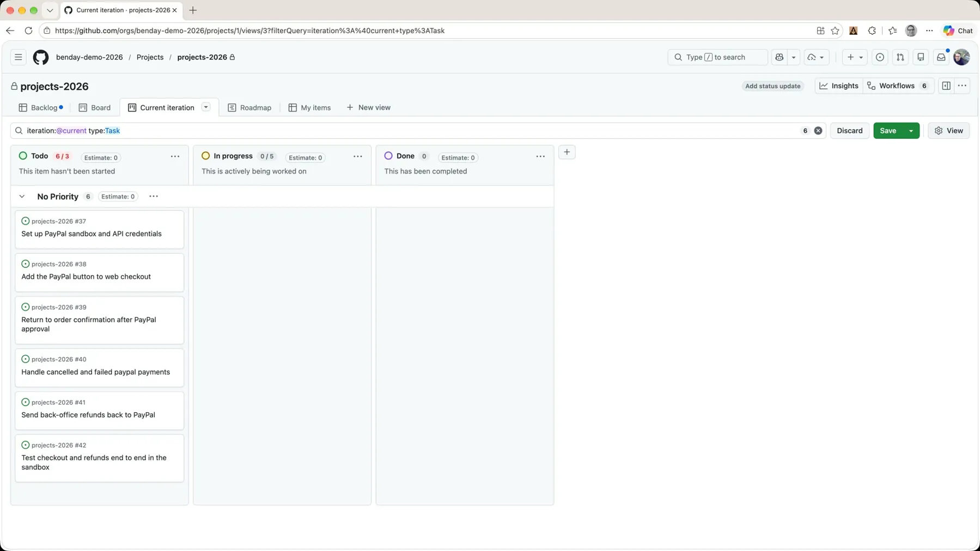The width and height of the screenshot is (980, 551).
Task: Switch to the My items view tab
Action: 309,108
